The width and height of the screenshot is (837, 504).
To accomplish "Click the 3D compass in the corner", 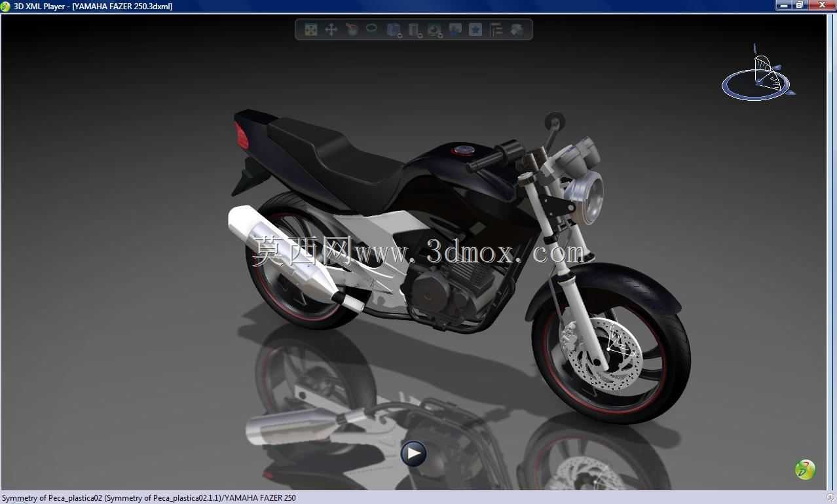I will pyautogui.click(x=758, y=74).
